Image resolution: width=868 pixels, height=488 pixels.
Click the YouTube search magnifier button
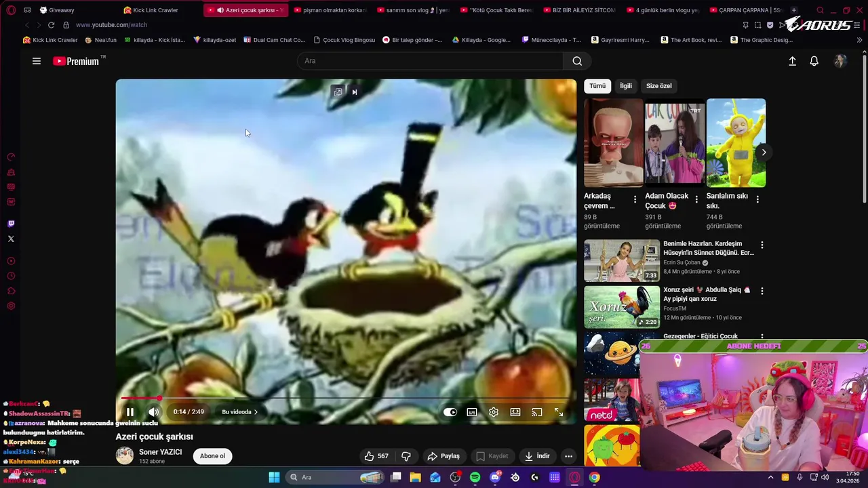[577, 61]
